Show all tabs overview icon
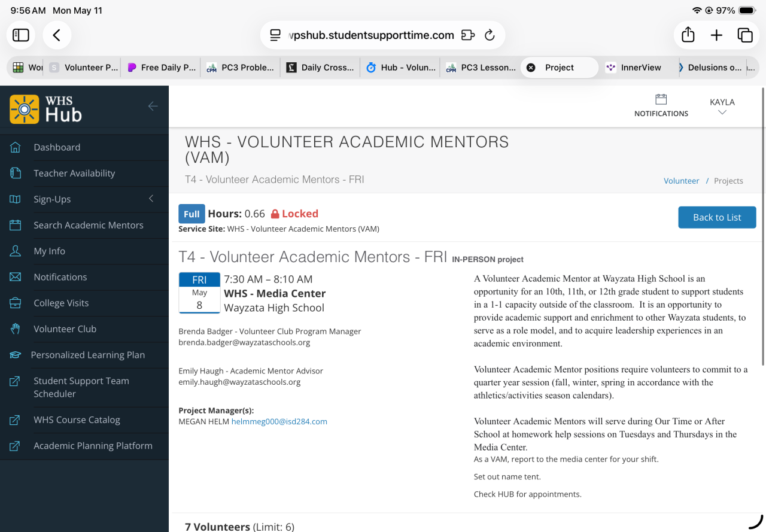The width and height of the screenshot is (766, 532). 745,35
